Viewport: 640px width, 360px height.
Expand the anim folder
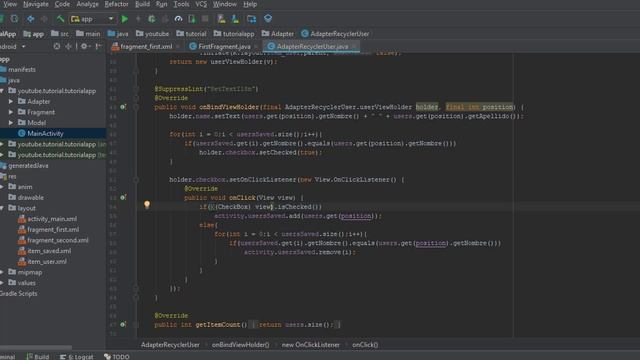point(2,187)
